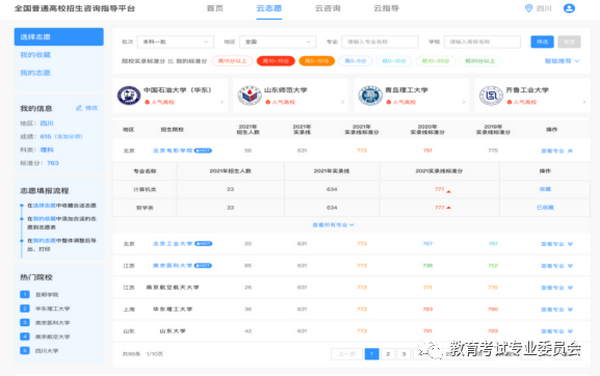Expand 查看专业 for 北京工业大学
This screenshot has width=600, height=376.
(557, 244)
